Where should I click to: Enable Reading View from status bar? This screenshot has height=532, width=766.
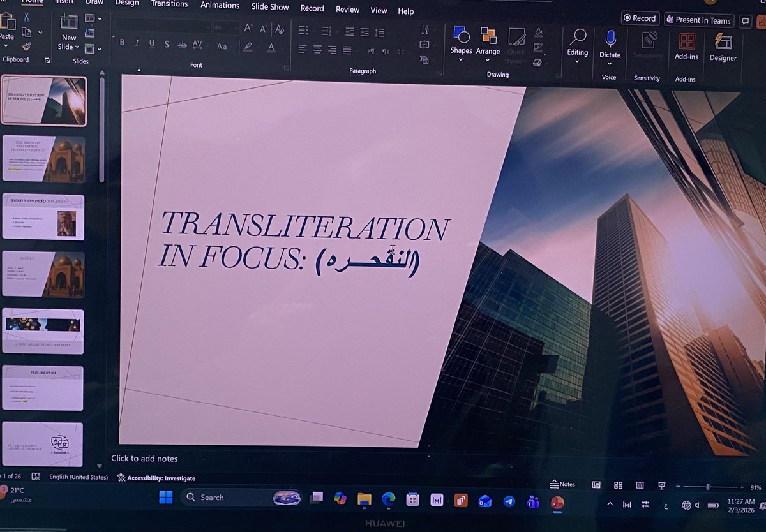[x=640, y=485]
